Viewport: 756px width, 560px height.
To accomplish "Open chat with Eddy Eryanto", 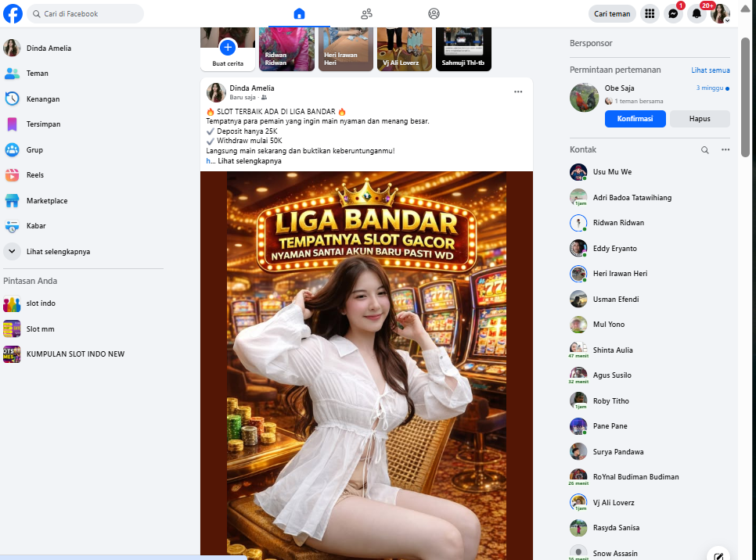I will pyautogui.click(x=650, y=248).
